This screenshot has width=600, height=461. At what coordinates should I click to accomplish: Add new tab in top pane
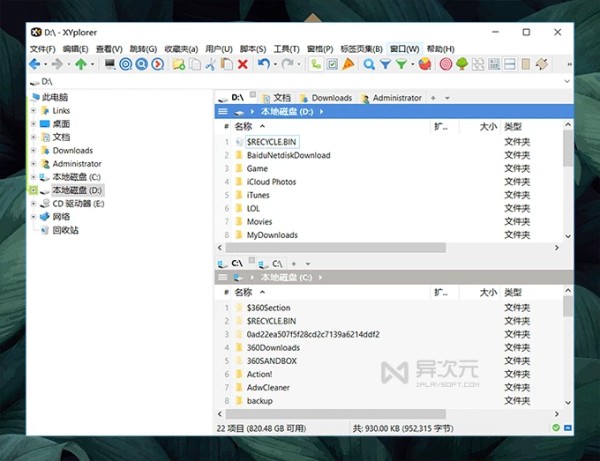tap(433, 98)
